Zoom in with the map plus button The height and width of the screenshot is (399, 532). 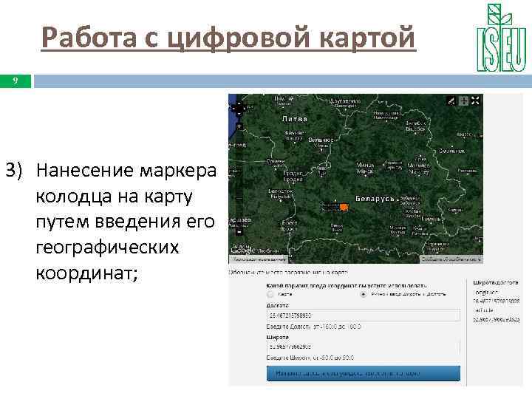click(x=239, y=126)
